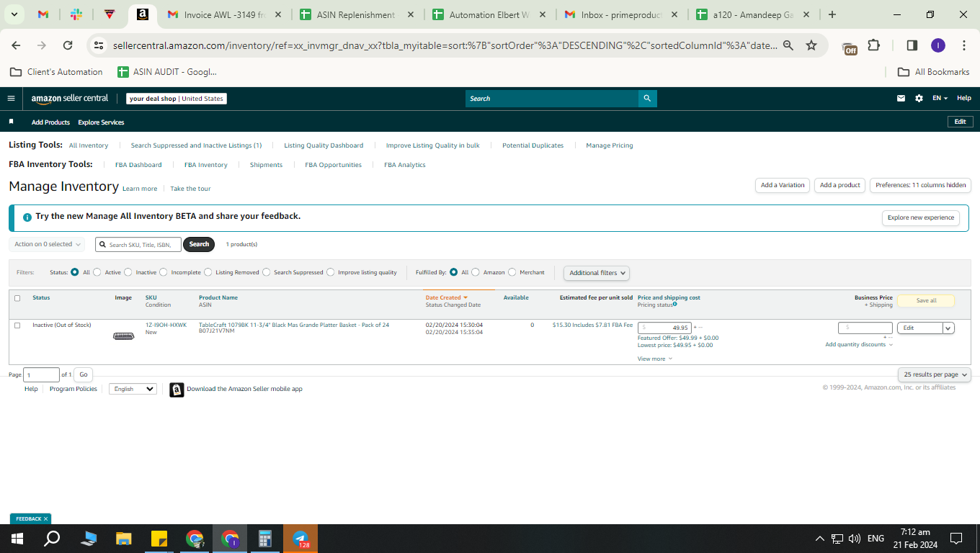Click the price field showing 49.95
The image size is (980, 553).
pyautogui.click(x=664, y=328)
